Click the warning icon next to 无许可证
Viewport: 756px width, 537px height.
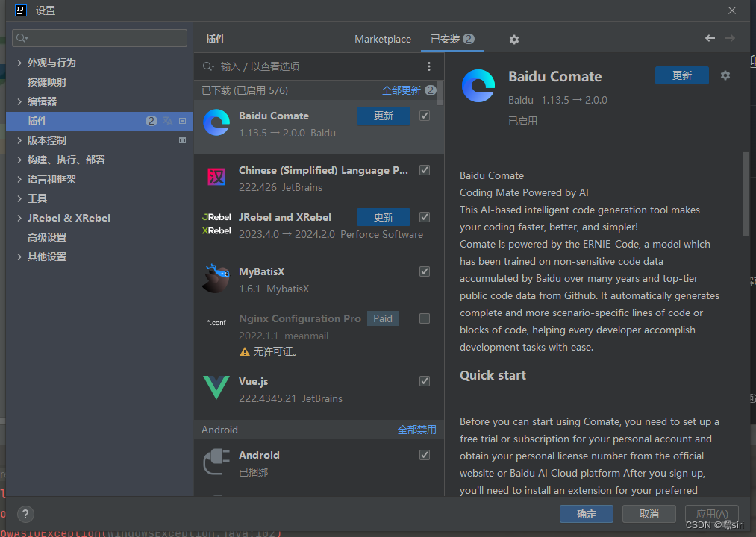pos(245,352)
